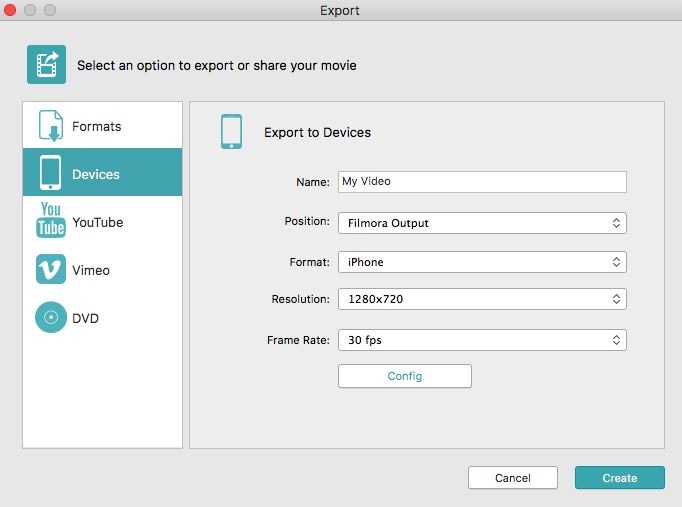This screenshot has height=507, width=682.
Task: Expand the Format iPhone dropdown
Action: click(x=482, y=262)
